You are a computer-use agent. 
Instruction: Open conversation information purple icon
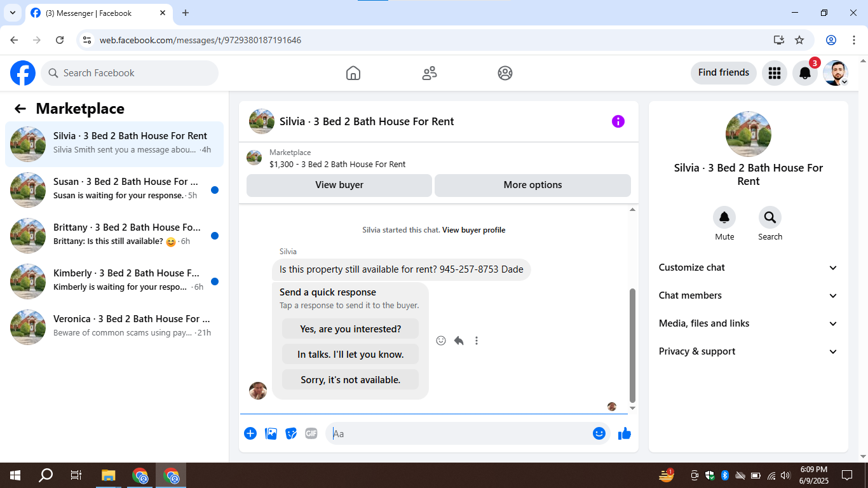click(x=618, y=121)
